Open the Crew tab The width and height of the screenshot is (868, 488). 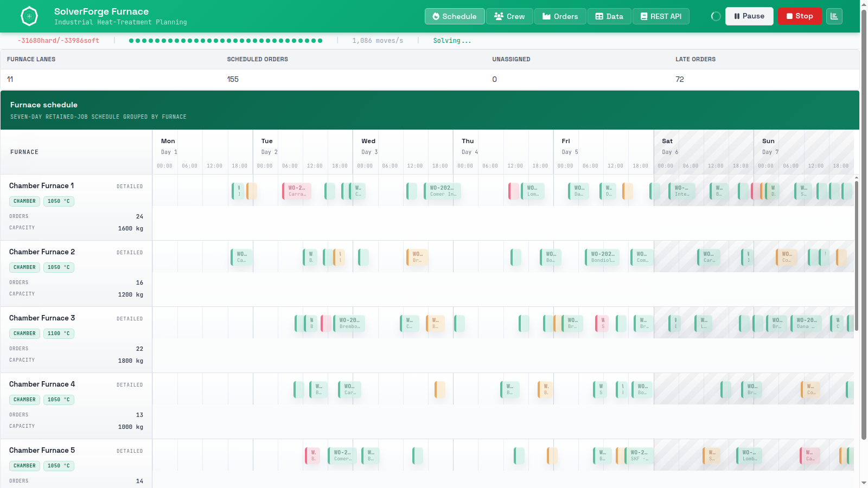[x=509, y=16]
